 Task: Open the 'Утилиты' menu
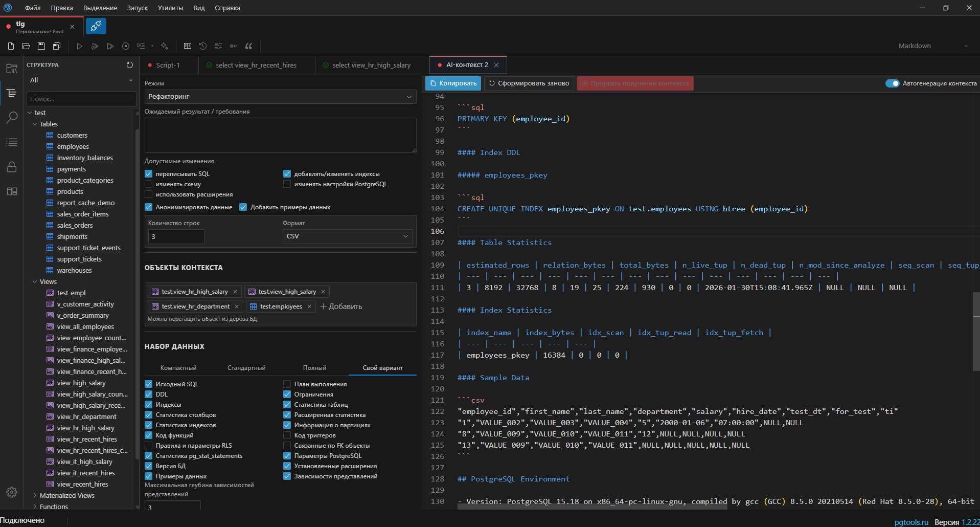point(170,8)
